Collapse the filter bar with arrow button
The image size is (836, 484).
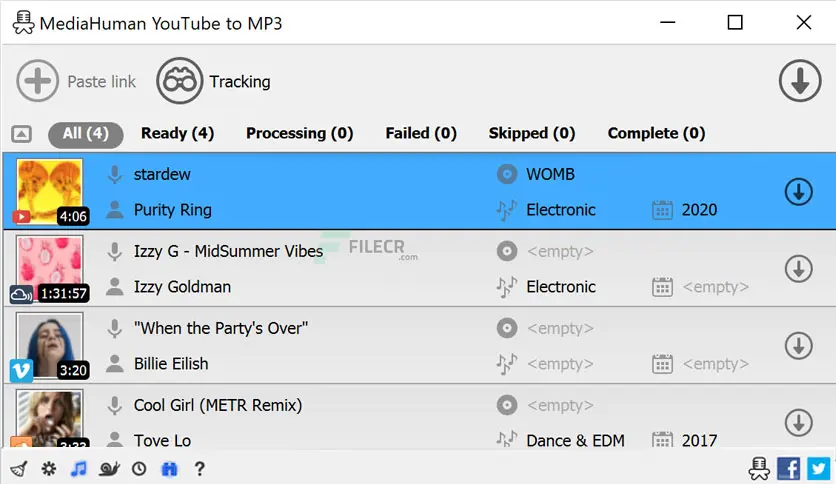(x=22, y=134)
